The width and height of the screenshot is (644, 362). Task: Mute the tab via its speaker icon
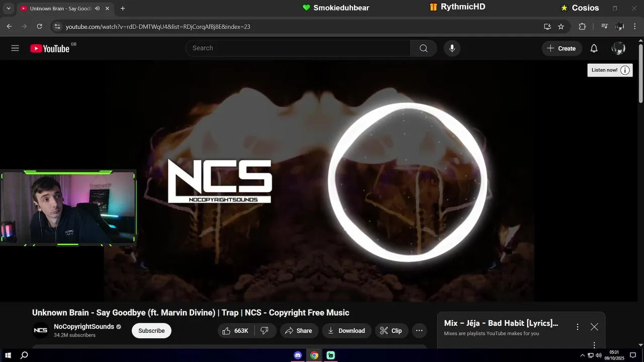point(97,9)
